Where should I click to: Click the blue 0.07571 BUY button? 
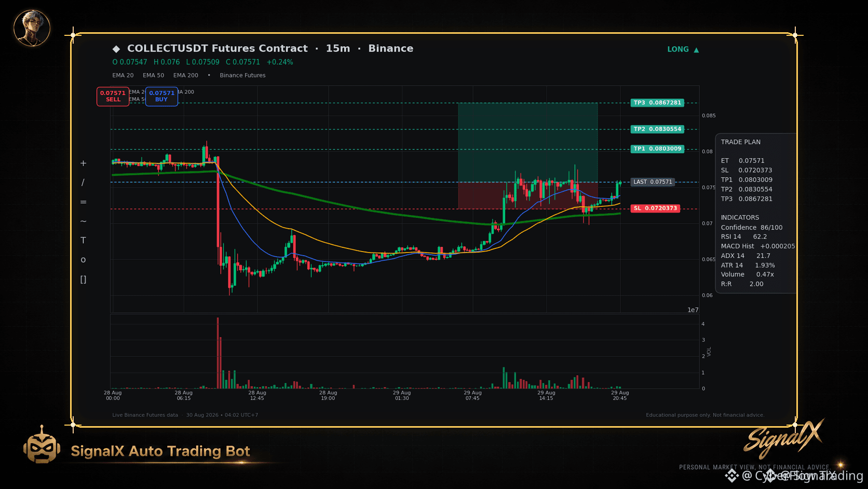pos(161,96)
